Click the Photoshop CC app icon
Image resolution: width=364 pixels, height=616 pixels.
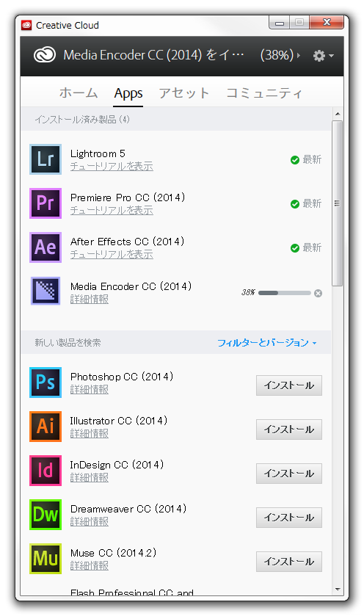pyautogui.click(x=45, y=383)
